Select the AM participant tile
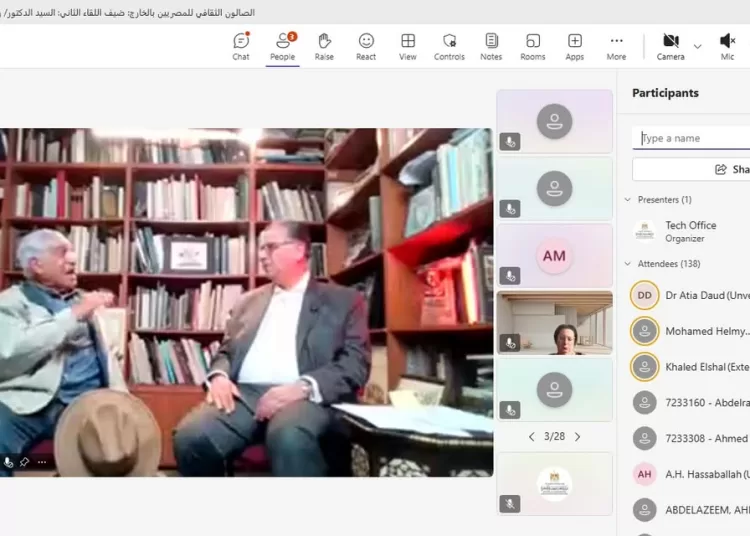This screenshot has height=536, width=750. tap(554, 256)
